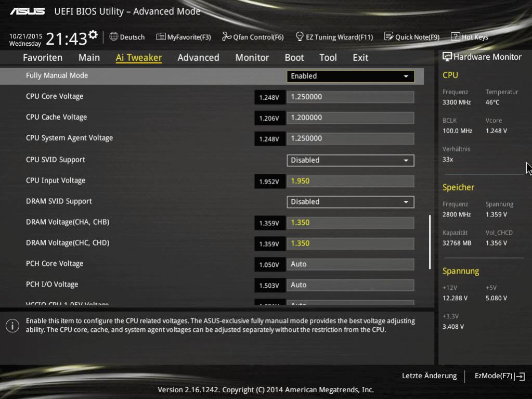Select CPU Cache Voltage label
The width and height of the screenshot is (532, 399).
point(56,117)
